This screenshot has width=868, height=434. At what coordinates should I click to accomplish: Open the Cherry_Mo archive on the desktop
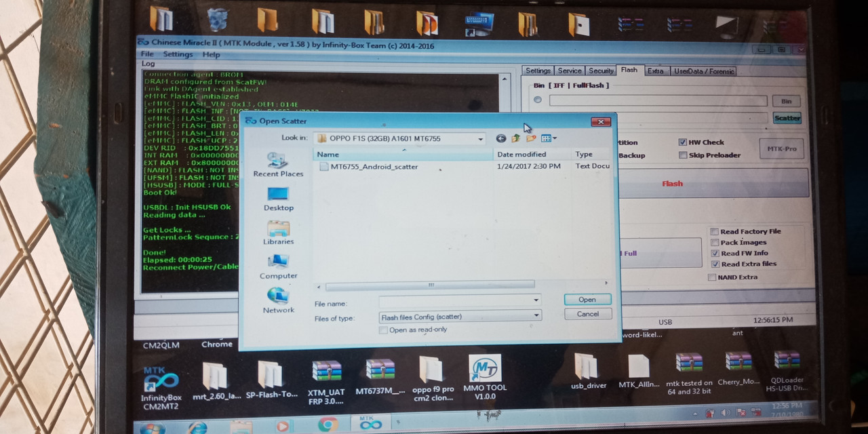738,369
